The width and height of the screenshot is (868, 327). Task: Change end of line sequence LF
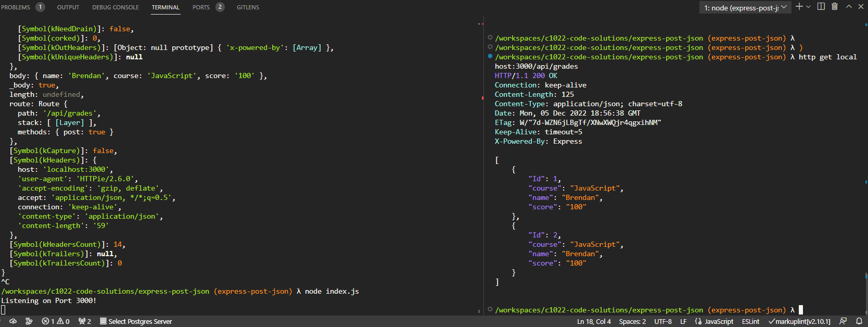click(x=683, y=321)
